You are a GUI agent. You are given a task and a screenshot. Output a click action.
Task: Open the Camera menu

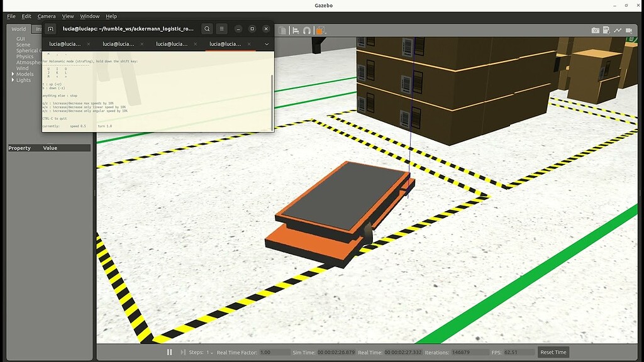(x=46, y=16)
